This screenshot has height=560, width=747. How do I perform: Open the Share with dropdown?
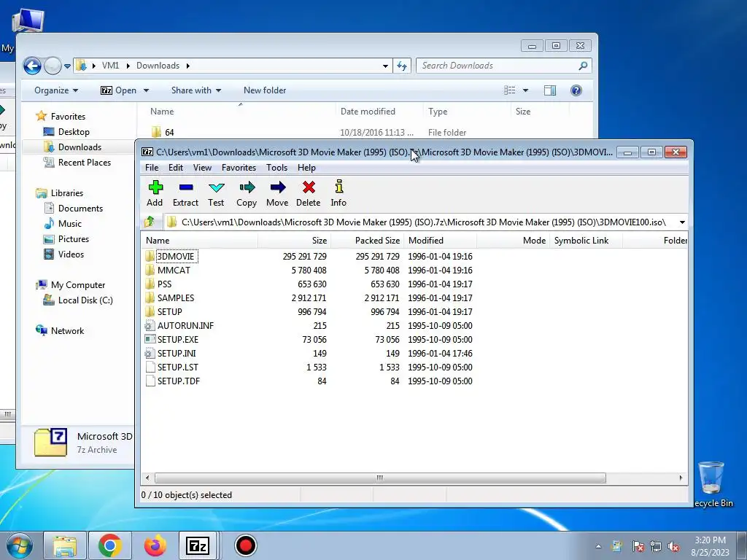point(196,90)
